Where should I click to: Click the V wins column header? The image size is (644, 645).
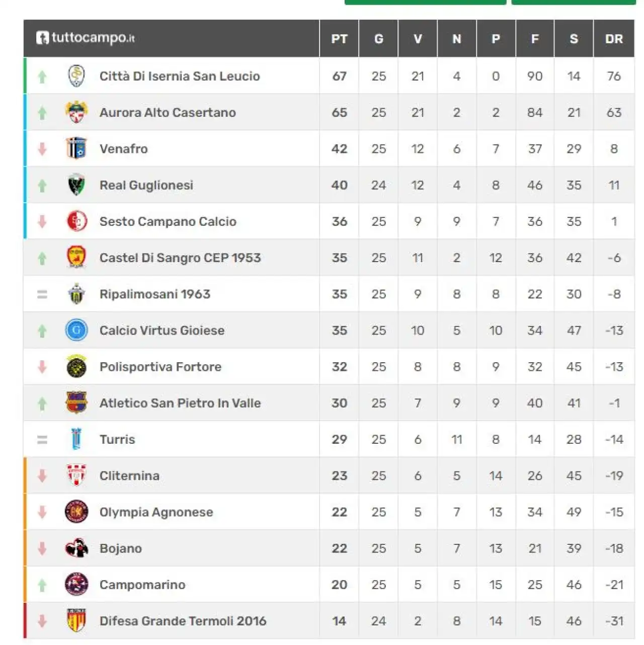click(x=418, y=39)
